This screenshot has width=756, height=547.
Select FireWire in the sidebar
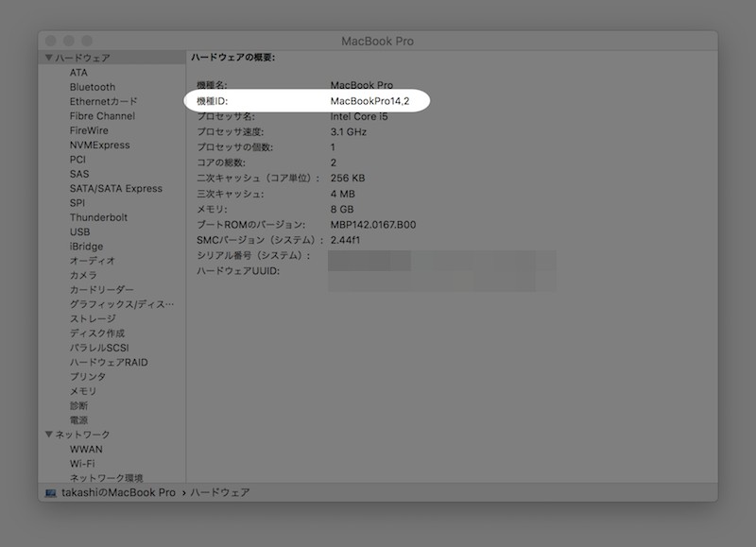click(89, 130)
